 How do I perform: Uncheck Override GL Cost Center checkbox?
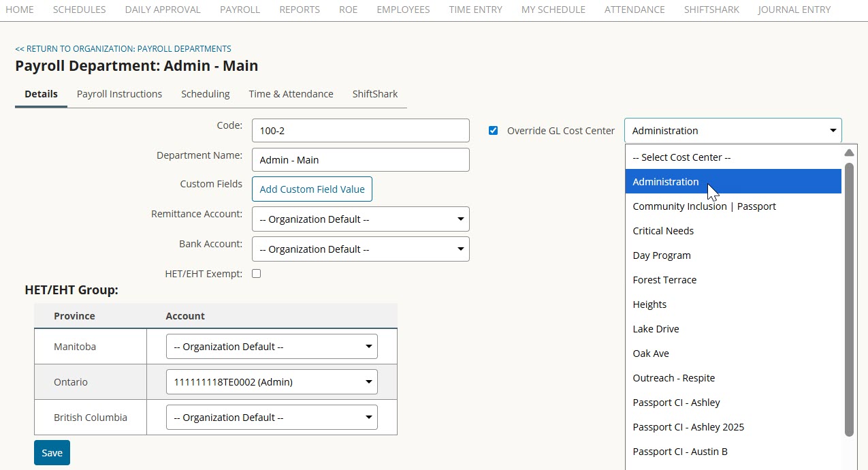494,131
